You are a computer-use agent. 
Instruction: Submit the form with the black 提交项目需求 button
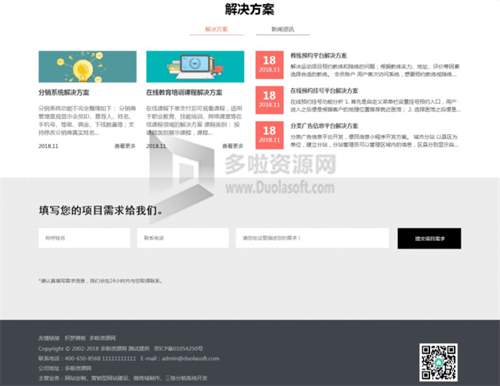(x=429, y=238)
